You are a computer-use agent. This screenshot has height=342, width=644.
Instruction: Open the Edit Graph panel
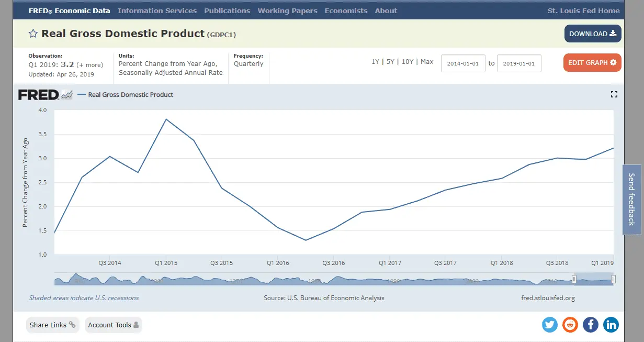pos(592,63)
